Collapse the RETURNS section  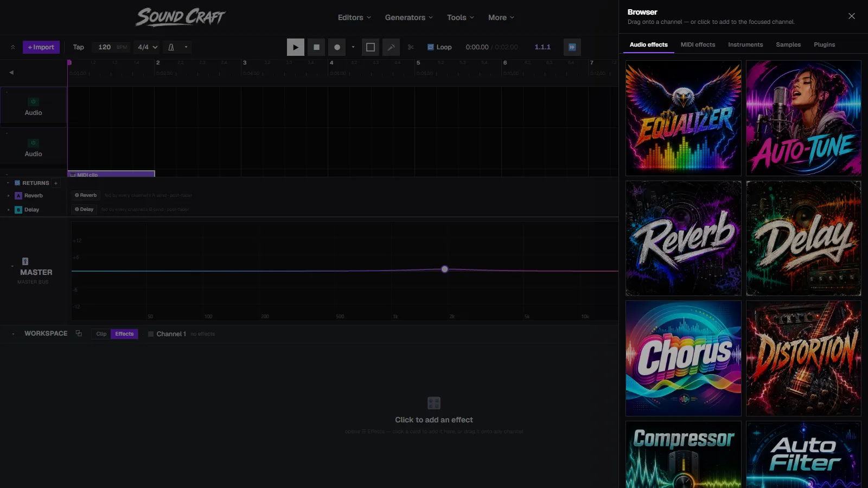click(8, 183)
